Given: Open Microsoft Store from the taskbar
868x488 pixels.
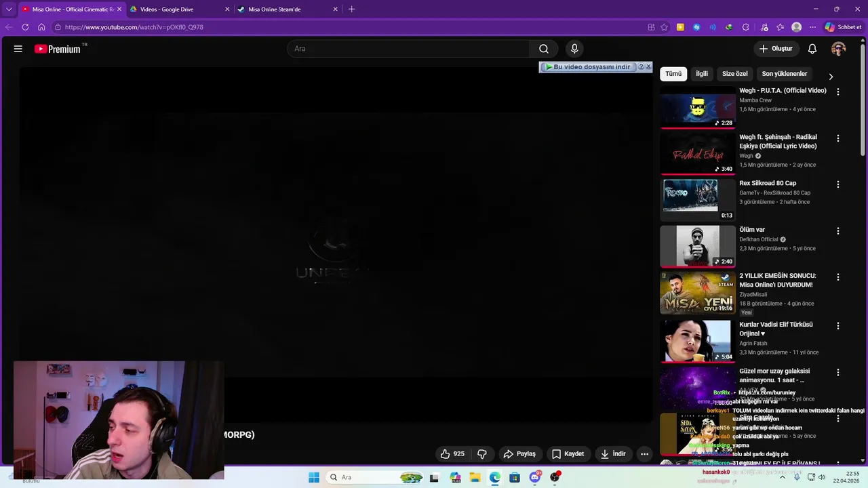Looking at the screenshot, I should click(515, 477).
